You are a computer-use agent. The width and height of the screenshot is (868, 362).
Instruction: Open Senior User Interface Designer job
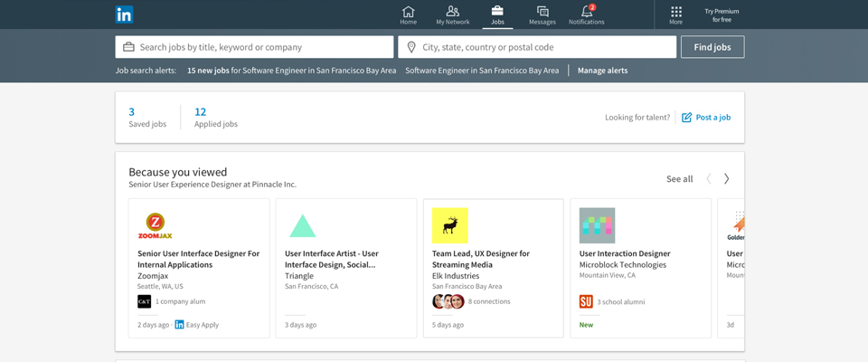[x=198, y=259]
